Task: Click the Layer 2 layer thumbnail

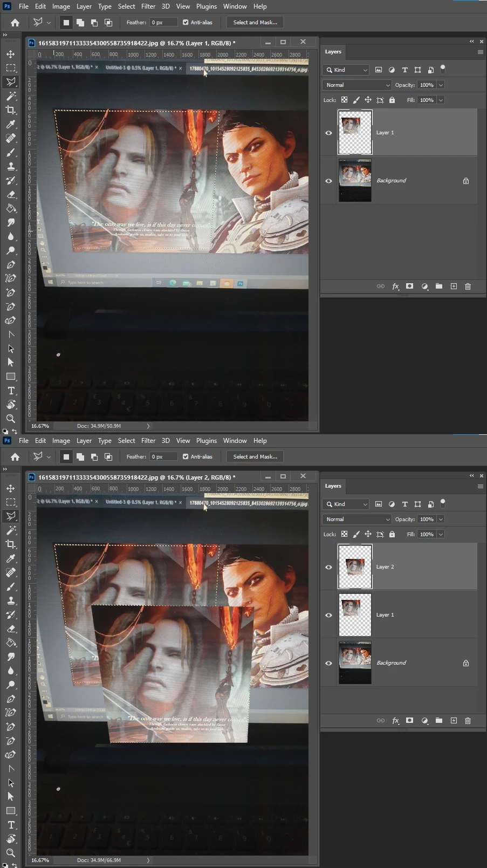Action: (x=355, y=566)
